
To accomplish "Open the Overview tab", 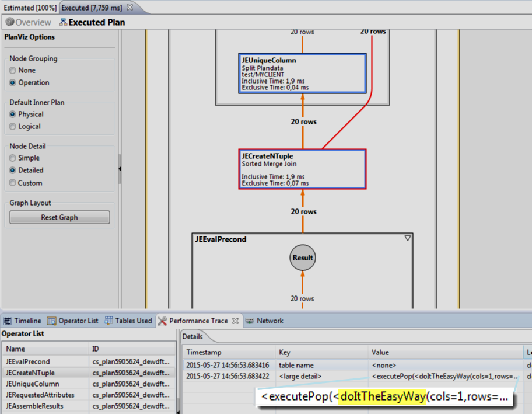I will 29,22.
